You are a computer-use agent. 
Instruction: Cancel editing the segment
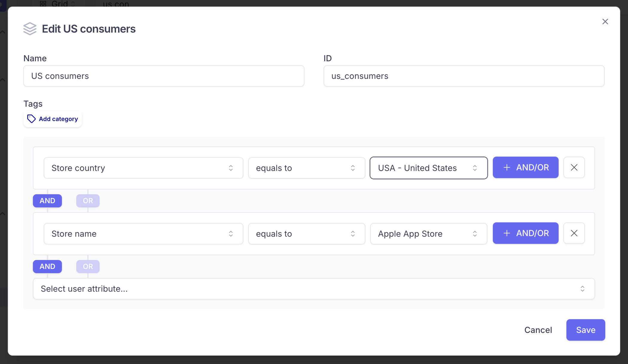tap(538, 330)
